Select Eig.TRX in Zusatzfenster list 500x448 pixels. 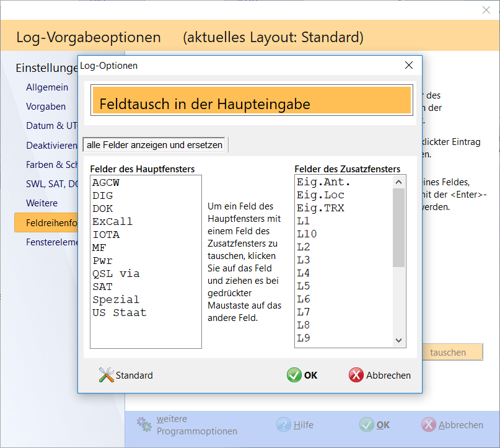point(344,208)
